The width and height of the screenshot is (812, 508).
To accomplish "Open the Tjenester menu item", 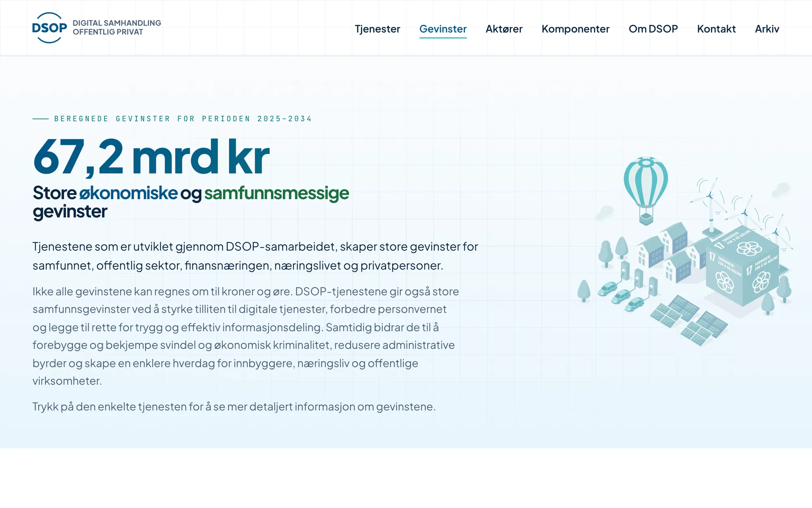I will pos(377,29).
